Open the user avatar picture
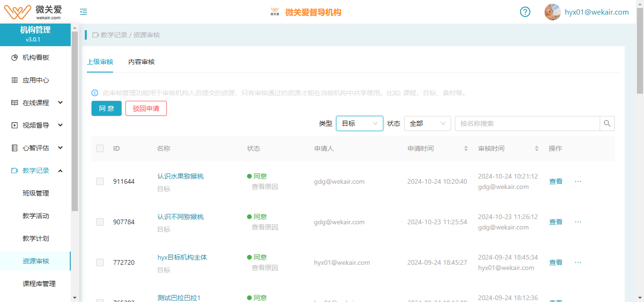Viewport: 644px width, 302px height. point(553,12)
